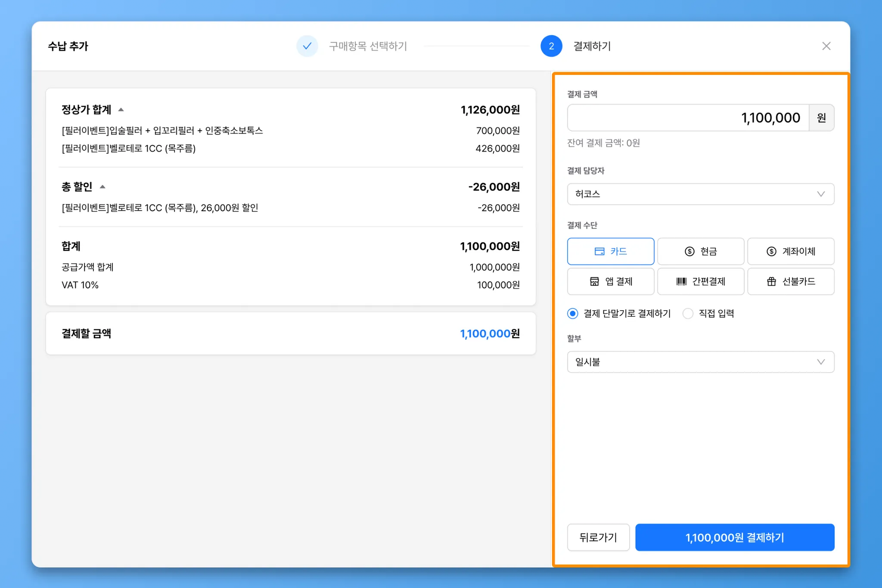Click the 1,100,000원 결제하기 pay button
The height and width of the screenshot is (588, 882).
[x=734, y=537]
